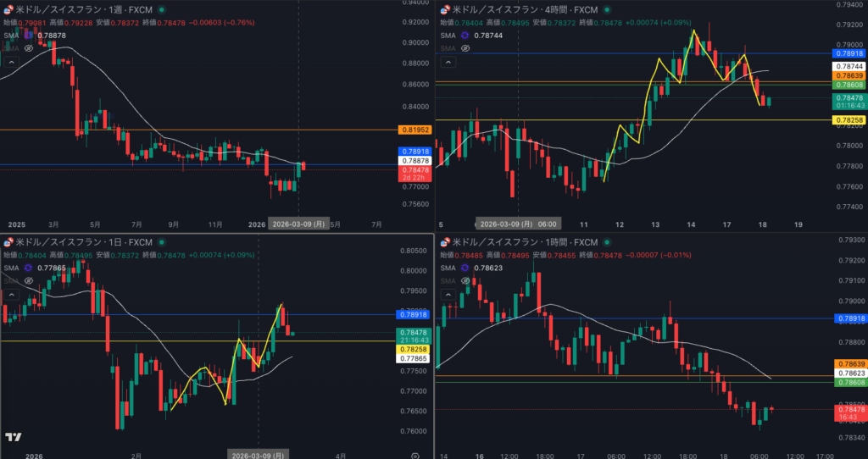Collapse indicator legend in daily chart
Viewport: 868px width, 459px height.
(x=11, y=294)
